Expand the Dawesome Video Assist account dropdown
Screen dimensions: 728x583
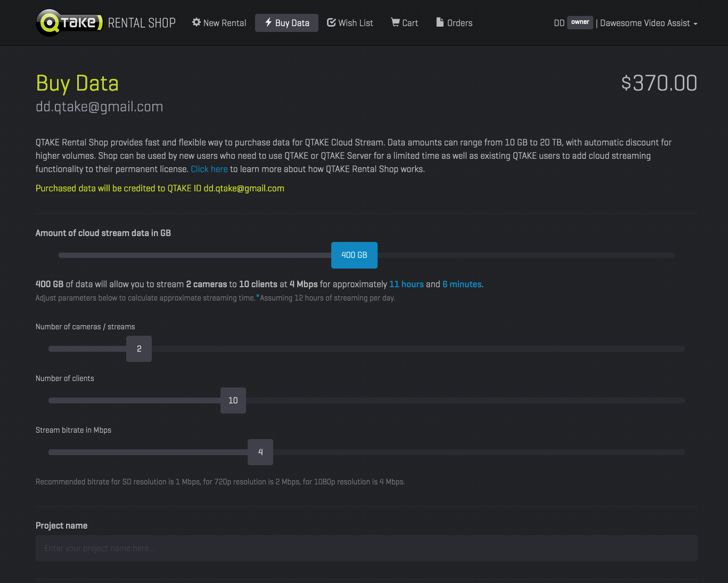pos(649,23)
